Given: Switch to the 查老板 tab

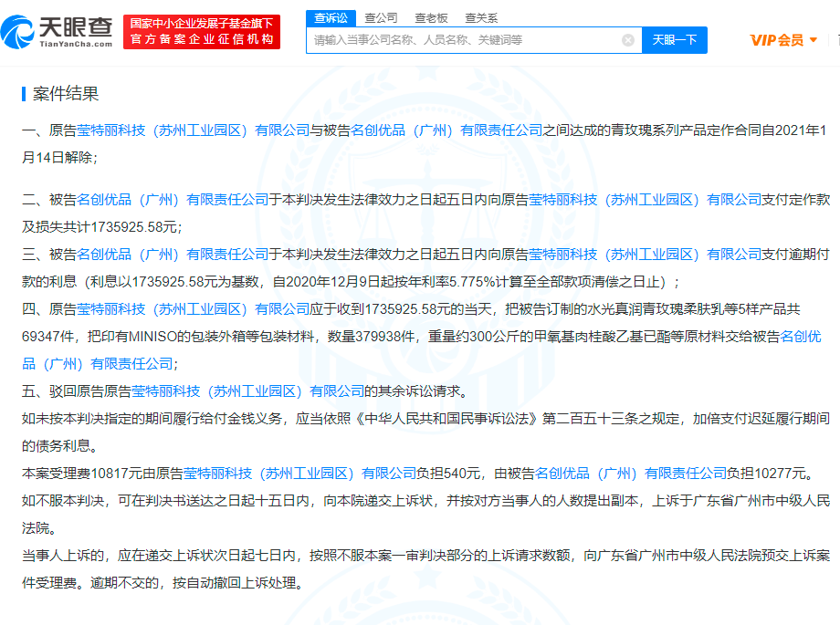Looking at the screenshot, I should point(431,18).
